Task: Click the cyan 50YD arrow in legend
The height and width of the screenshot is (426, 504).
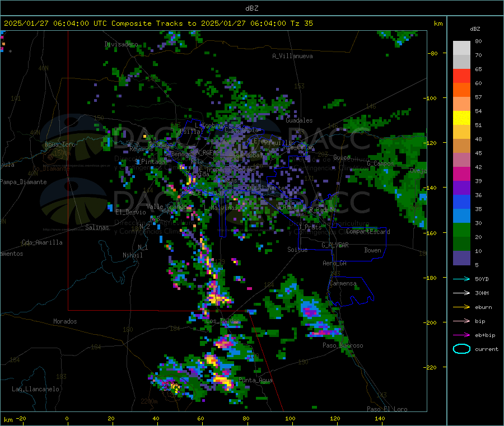Action: tap(461, 279)
